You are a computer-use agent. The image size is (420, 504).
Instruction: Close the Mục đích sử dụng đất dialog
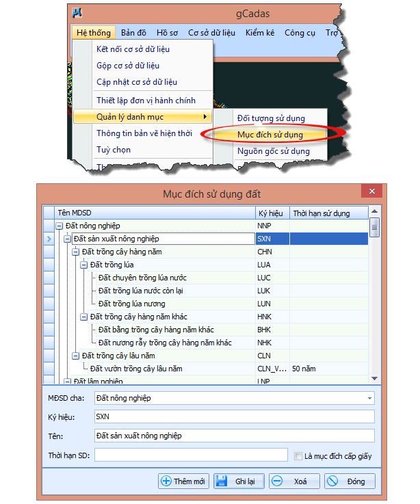(371, 192)
